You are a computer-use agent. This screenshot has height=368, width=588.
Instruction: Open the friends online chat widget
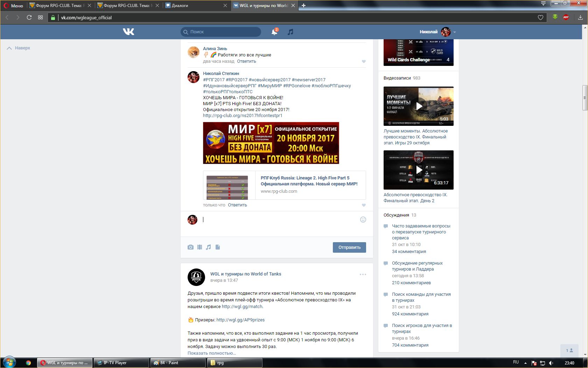click(x=569, y=350)
